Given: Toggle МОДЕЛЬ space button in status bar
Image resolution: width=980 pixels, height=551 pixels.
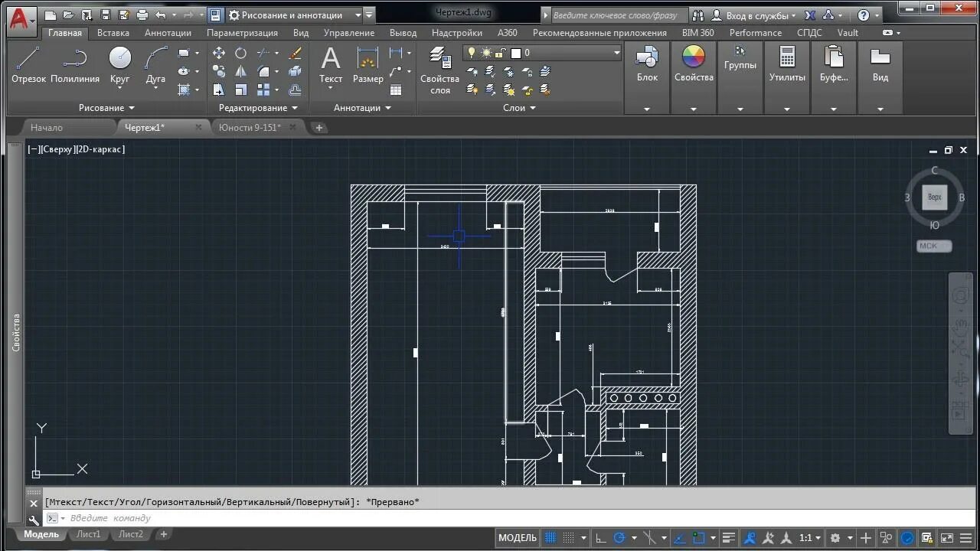Looking at the screenshot, I should pyautogui.click(x=518, y=538).
